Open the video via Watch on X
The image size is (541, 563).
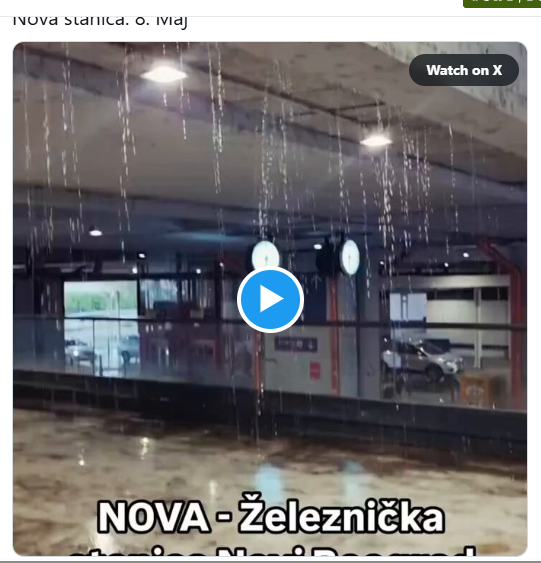click(x=464, y=70)
